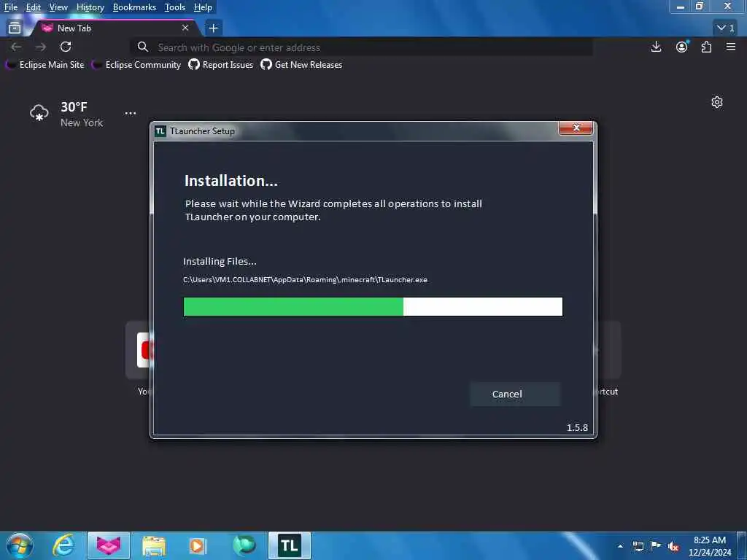Open the Windows Start button
Image resolution: width=747 pixels, height=560 pixels.
tap(19, 545)
